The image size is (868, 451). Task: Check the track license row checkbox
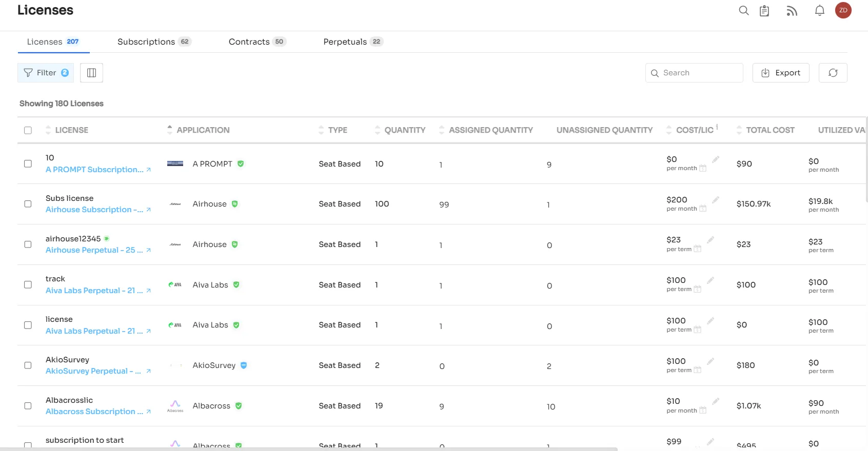tap(28, 284)
